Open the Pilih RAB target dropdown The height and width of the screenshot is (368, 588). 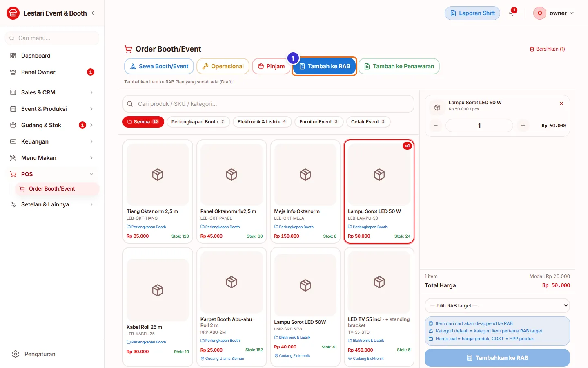click(x=497, y=306)
